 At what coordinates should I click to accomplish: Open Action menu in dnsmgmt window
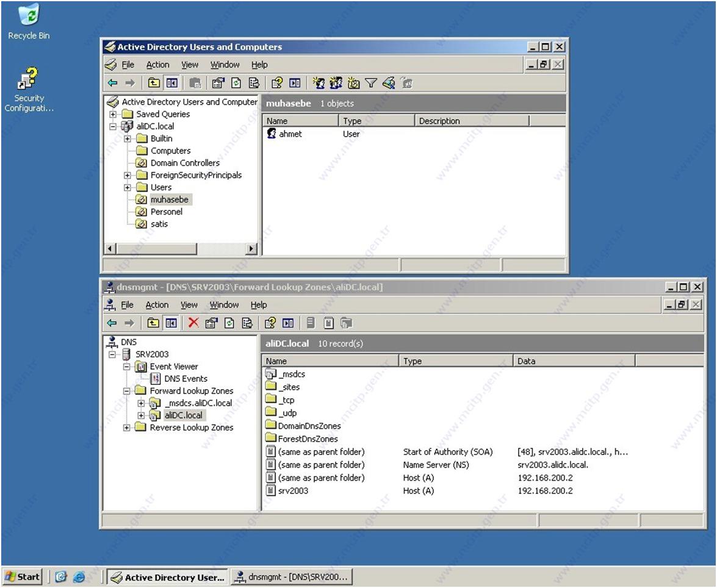coord(157,304)
